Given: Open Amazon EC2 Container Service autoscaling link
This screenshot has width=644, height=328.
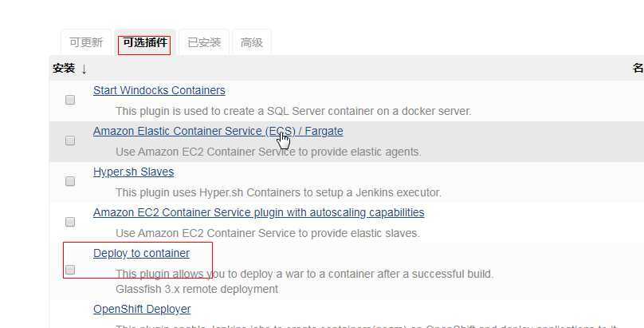Looking at the screenshot, I should [259, 212].
